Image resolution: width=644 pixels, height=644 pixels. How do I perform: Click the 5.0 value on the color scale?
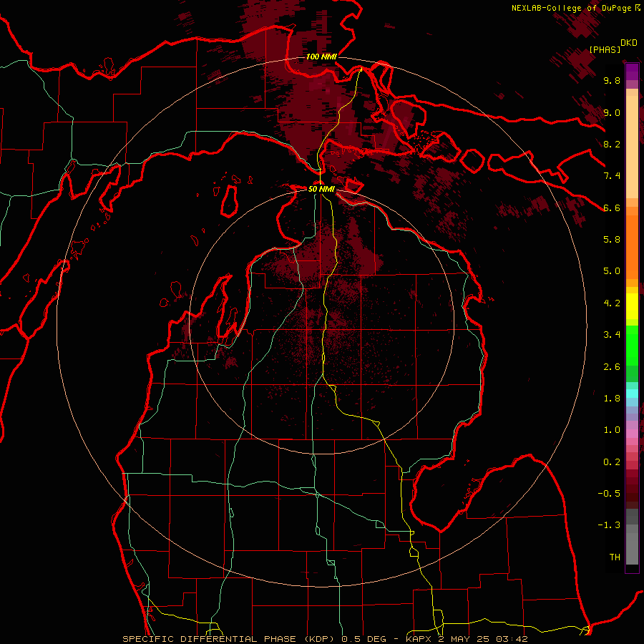coord(612,271)
